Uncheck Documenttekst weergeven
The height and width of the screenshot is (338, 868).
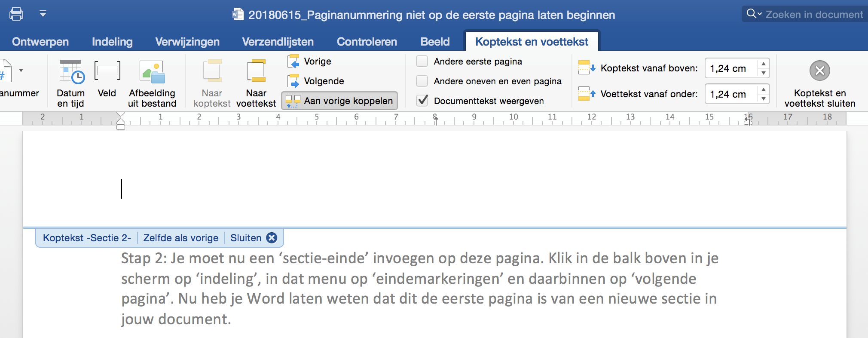point(422,101)
